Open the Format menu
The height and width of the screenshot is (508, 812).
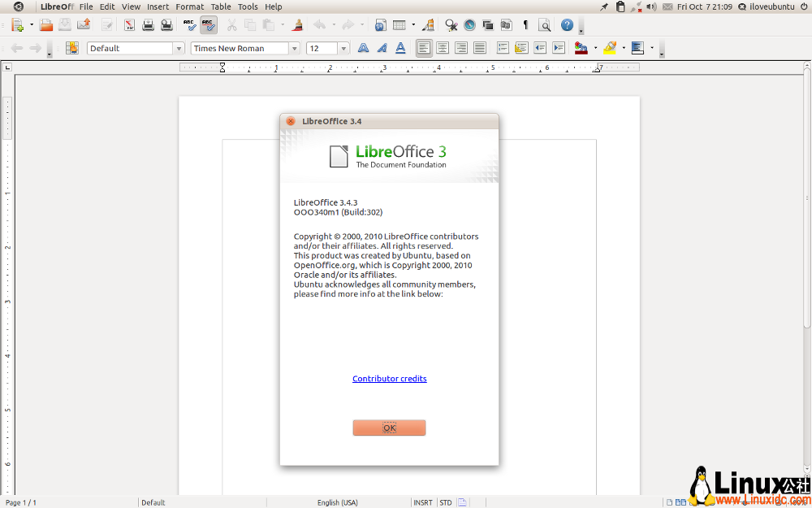pos(189,7)
